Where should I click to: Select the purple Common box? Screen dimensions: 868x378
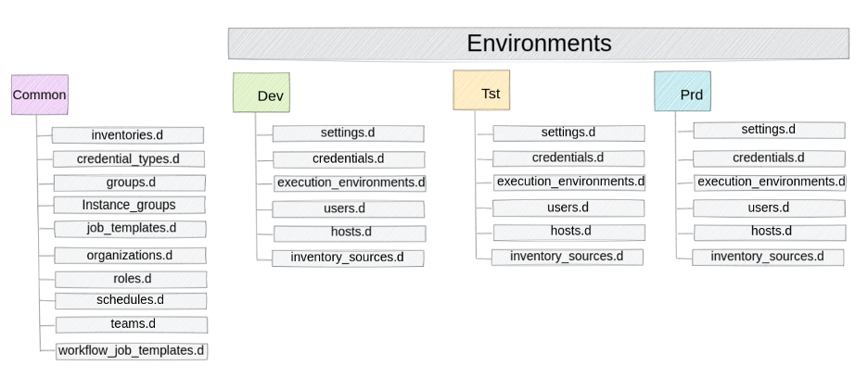coord(39,94)
